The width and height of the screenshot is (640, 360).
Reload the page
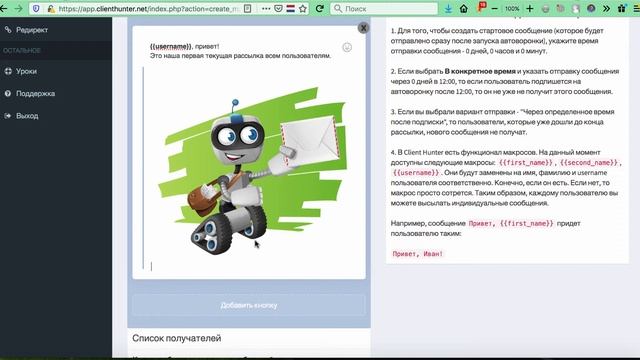click(x=320, y=8)
